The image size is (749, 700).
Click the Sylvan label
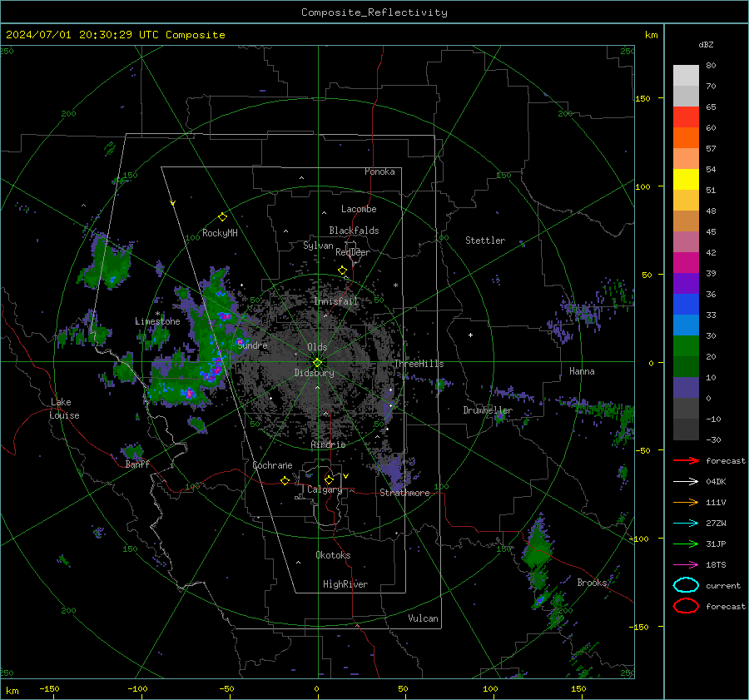tap(318, 246)
